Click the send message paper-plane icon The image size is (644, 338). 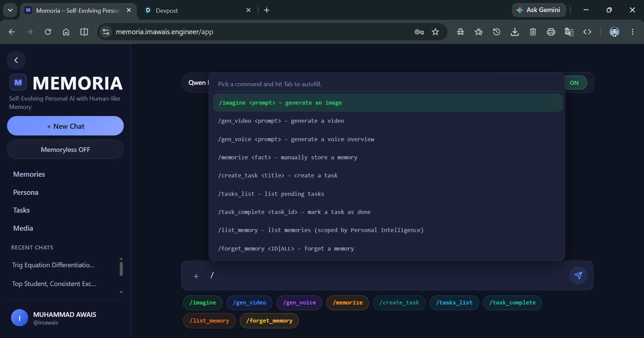click(x=578, y=275)
